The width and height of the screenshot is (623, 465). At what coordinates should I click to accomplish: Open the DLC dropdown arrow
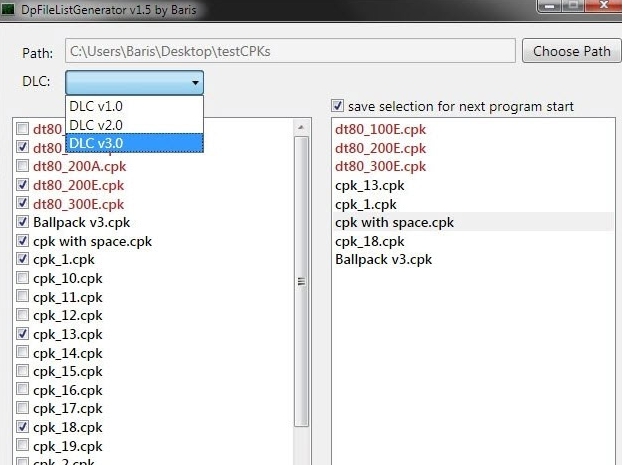(195, 83)
